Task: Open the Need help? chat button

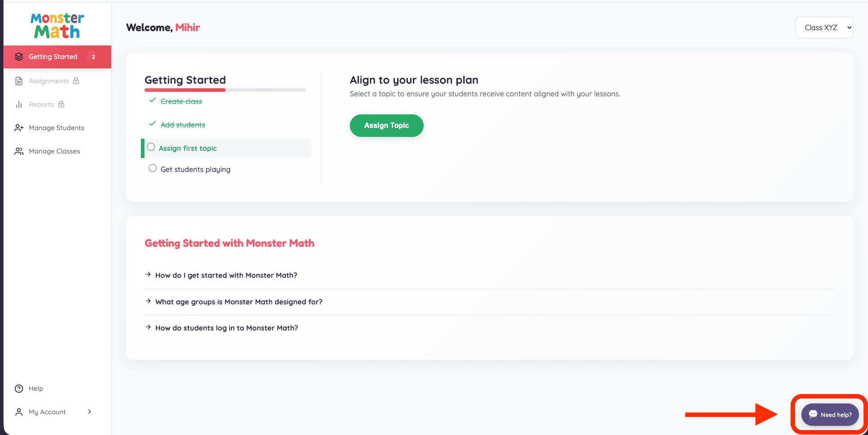Action: coord(830,415)
